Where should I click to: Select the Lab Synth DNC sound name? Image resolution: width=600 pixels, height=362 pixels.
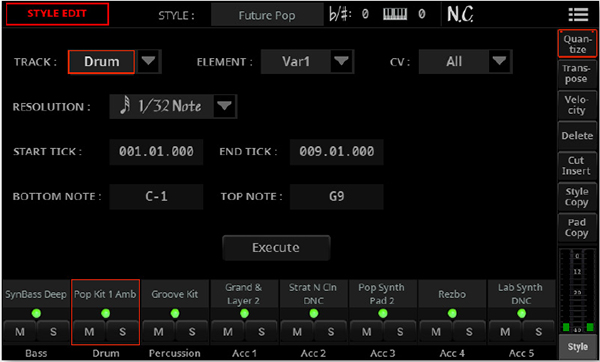click(x=521, y=294)
